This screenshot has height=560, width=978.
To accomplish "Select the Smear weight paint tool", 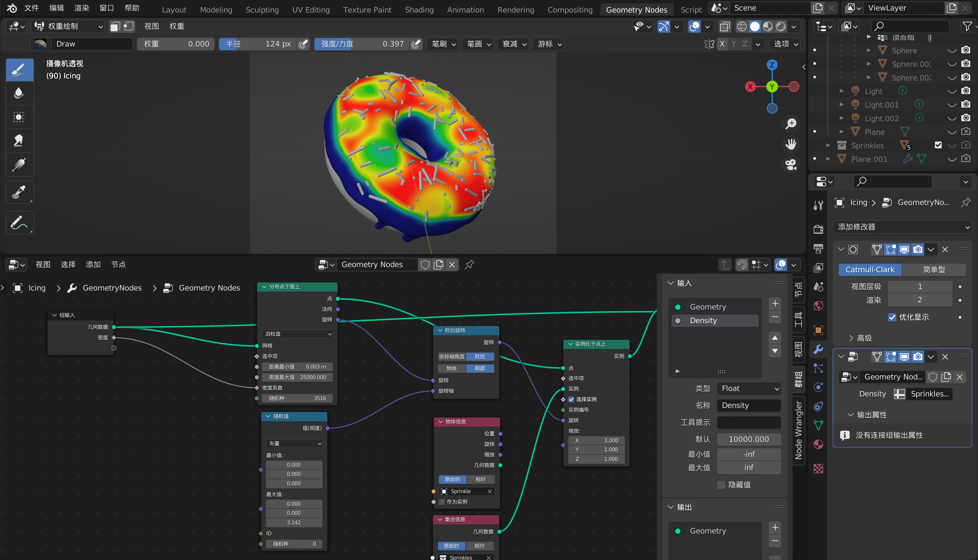I will (19, 141).
